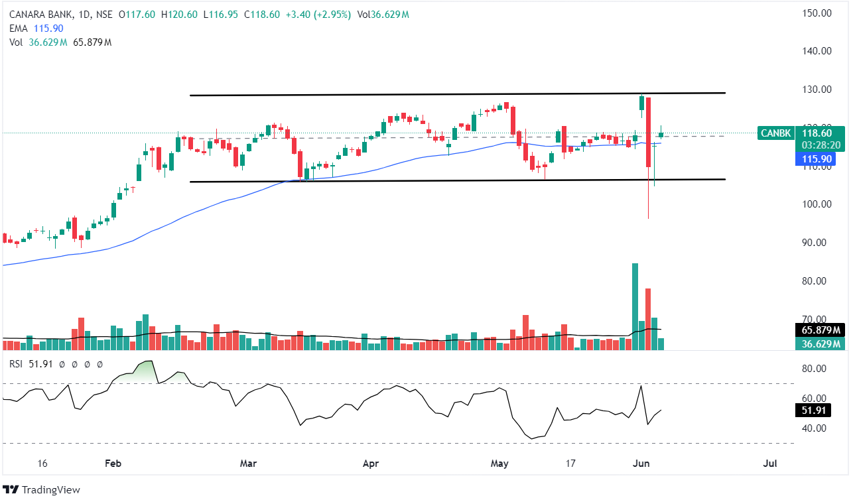Click the black 51.91 RSI value label
The width and height of the screenshot is (857, 504).
(812, 411)
